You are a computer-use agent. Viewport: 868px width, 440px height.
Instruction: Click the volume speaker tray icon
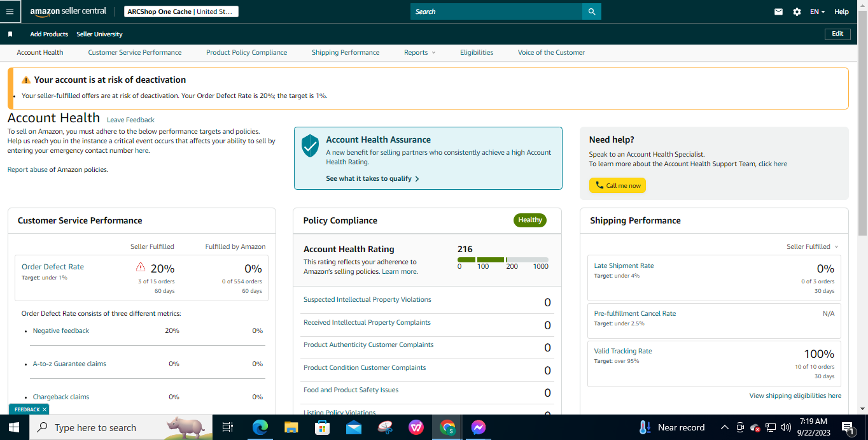click(785, 427)
